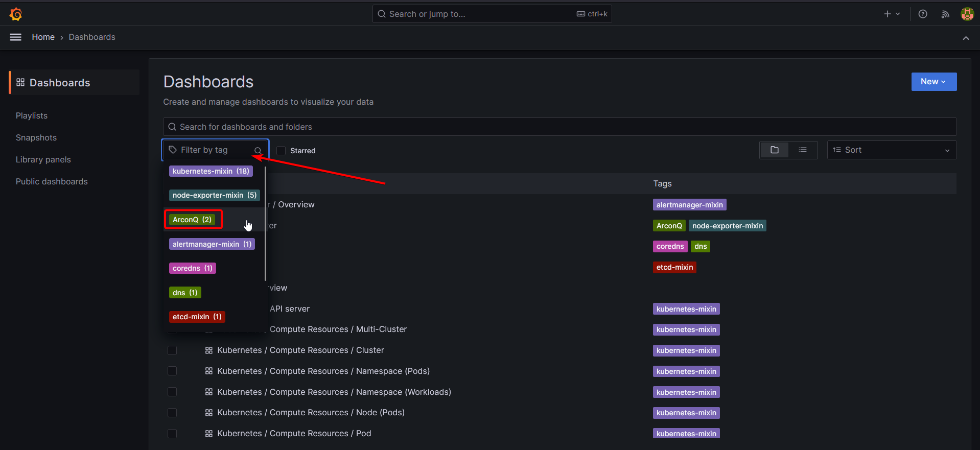Select ArconQ (2) tag option
980x450 pixels.
192,220
